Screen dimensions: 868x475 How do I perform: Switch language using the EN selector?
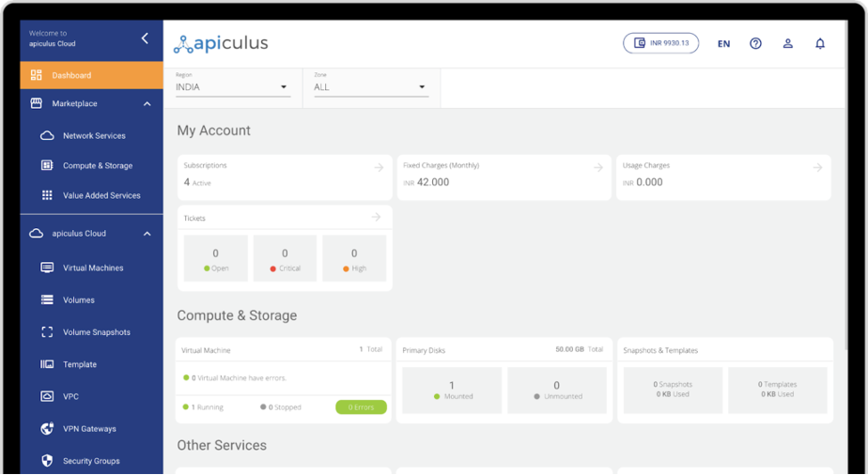click(x=723, y=44)
